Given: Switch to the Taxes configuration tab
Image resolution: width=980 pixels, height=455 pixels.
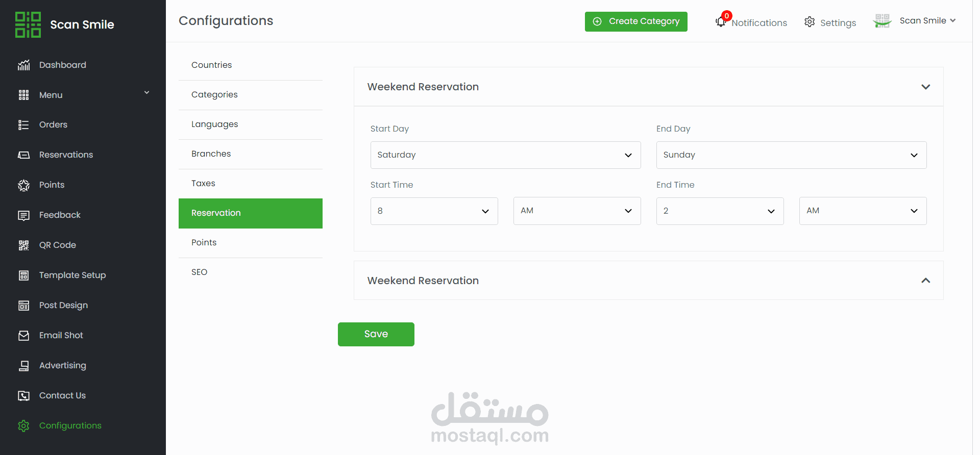Looking at the screenshot, I should [203, 184].
